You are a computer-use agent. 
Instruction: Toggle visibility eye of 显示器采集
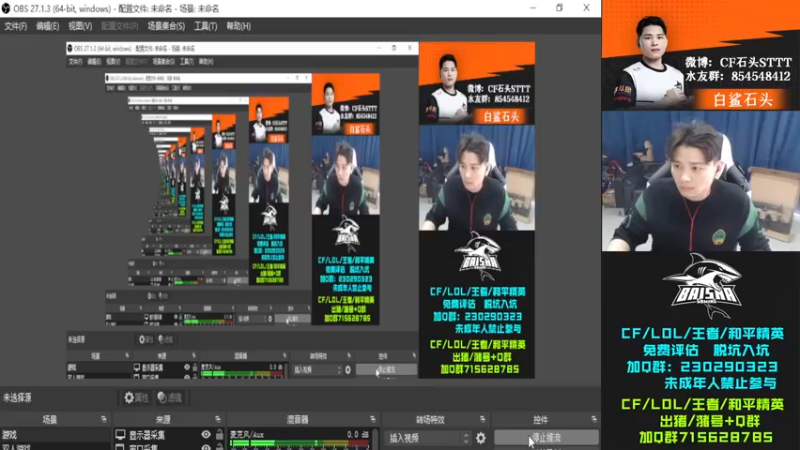(206, 435)
